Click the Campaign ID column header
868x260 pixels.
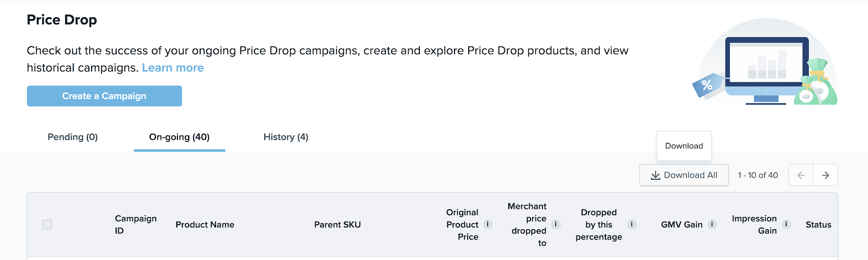[136, 224]
